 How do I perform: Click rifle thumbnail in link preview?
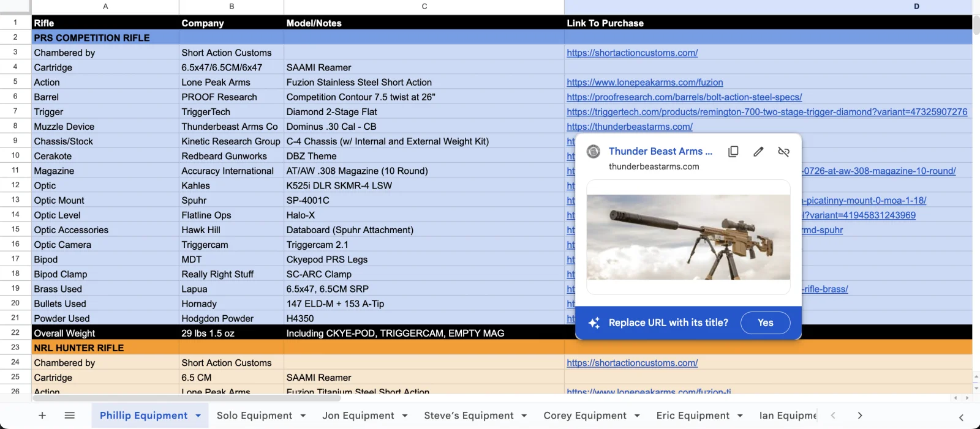coord(688,237)
